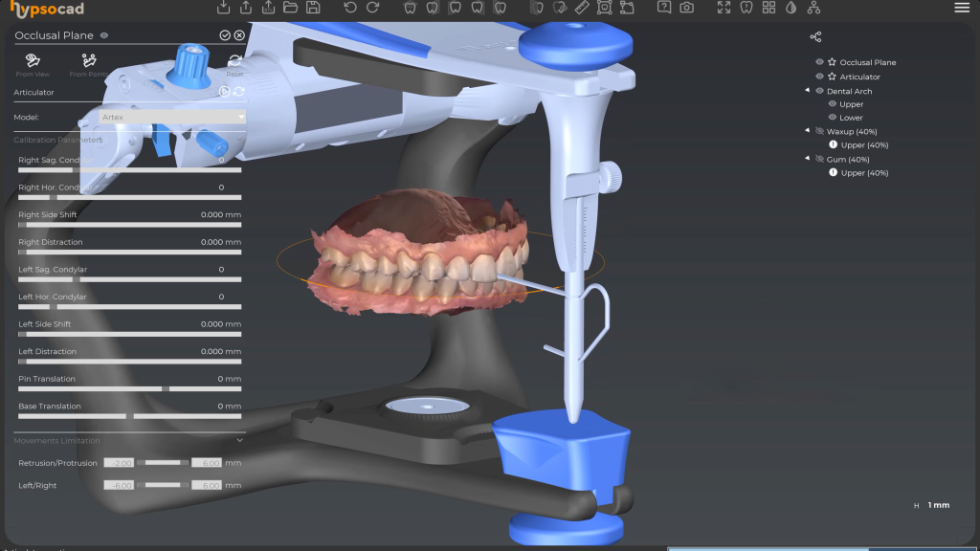This screenshot has width=980, height=551.
Task: Select Occlusal Plane in the scene tree
Action: (x=867, y=62)
